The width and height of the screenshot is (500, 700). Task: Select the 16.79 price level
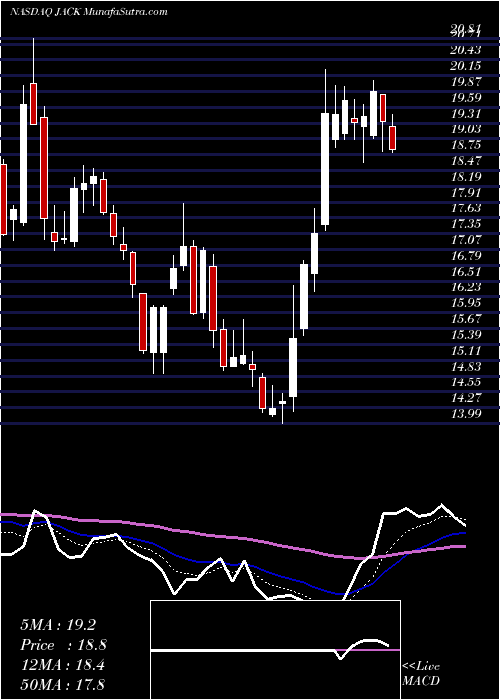pos(465,256)
